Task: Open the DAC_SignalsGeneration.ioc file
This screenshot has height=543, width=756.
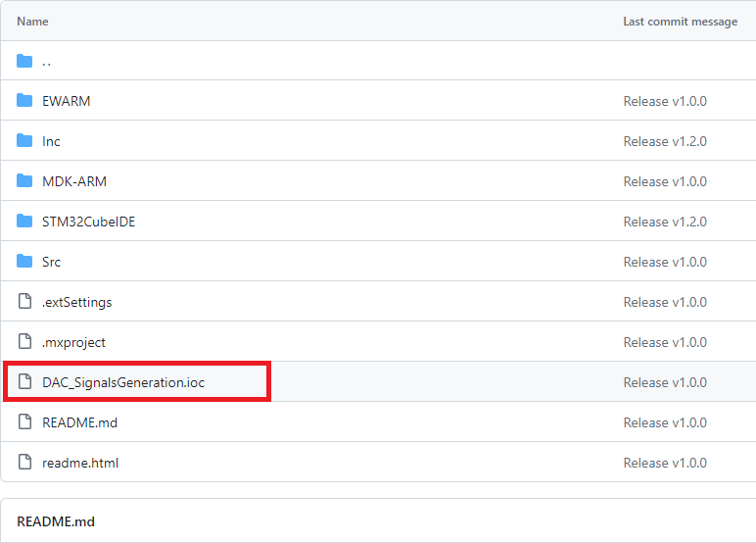Action: (123, 382)
